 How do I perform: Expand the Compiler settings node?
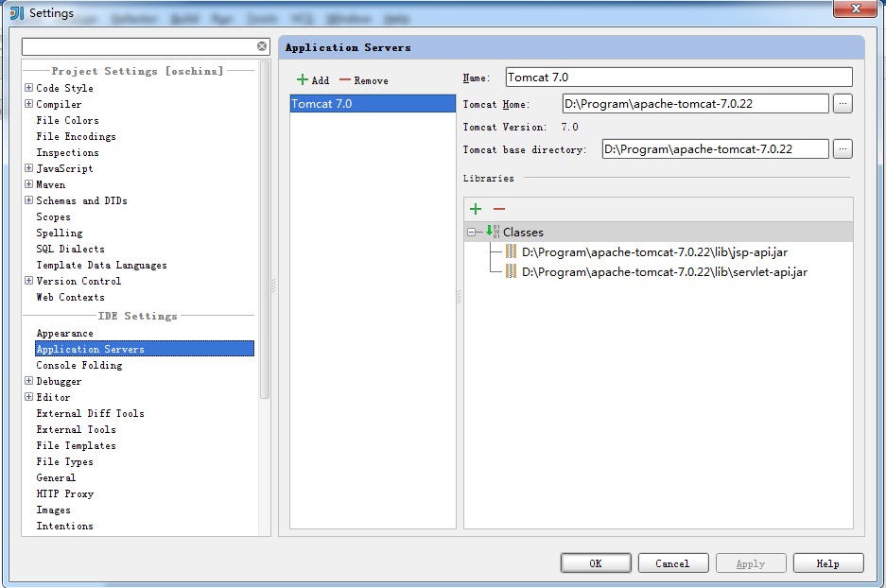pos(28,103)
